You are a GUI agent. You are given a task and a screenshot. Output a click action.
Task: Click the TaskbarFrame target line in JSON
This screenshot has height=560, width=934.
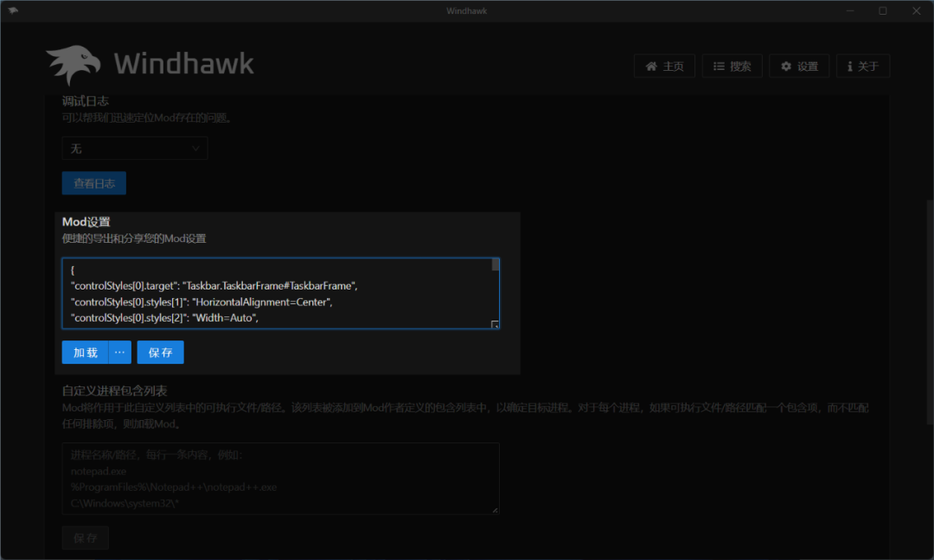(214, 286)
